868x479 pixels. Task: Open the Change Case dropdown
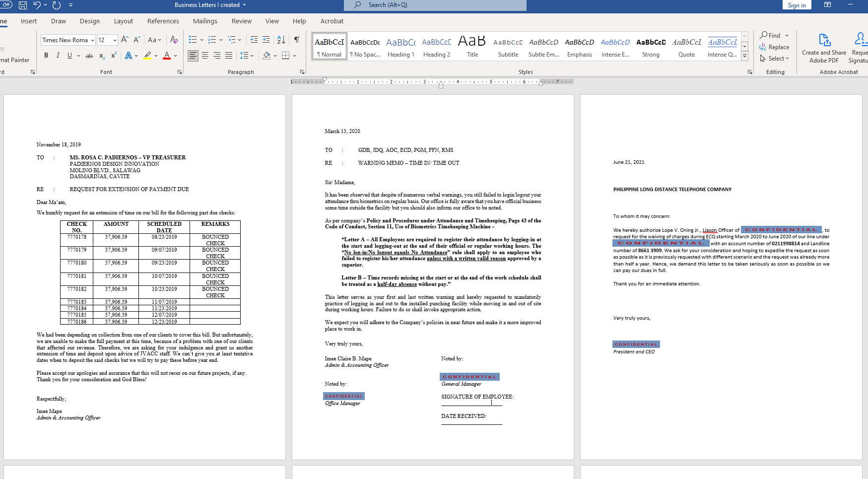pos(154,40)
